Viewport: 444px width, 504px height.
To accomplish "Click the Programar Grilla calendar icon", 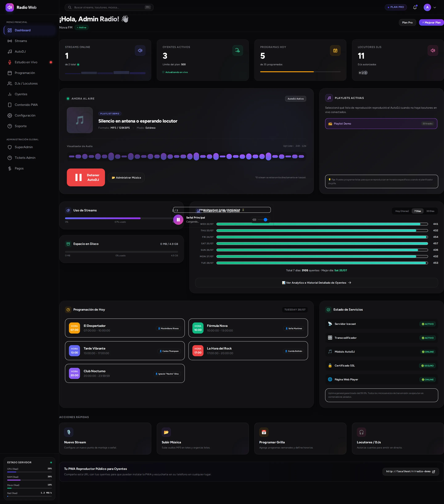I will click(264, 432).
